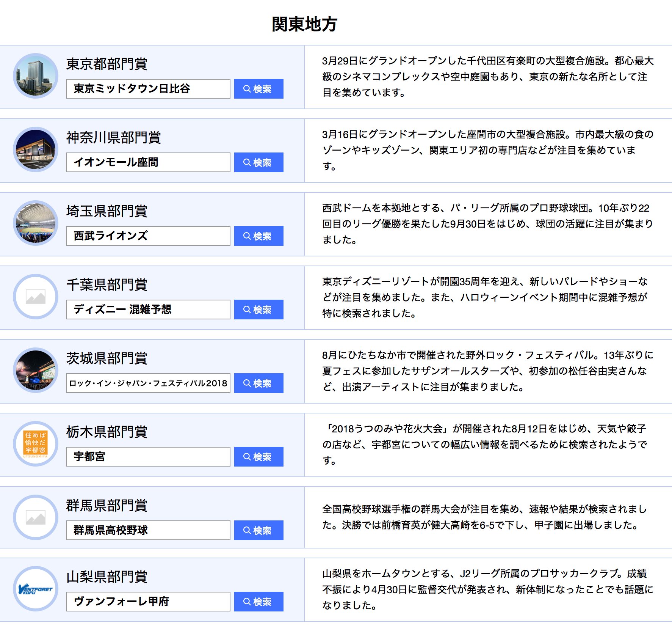Click the orange 宇都宮 logo for 栃木県部門賞
This screenshot has width=672, height=638.
pyautogui.click(x=36, y=444)
